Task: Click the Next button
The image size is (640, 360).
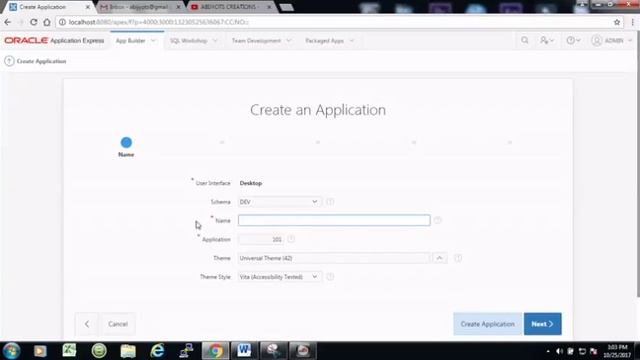Action: (x=542, y=324)
